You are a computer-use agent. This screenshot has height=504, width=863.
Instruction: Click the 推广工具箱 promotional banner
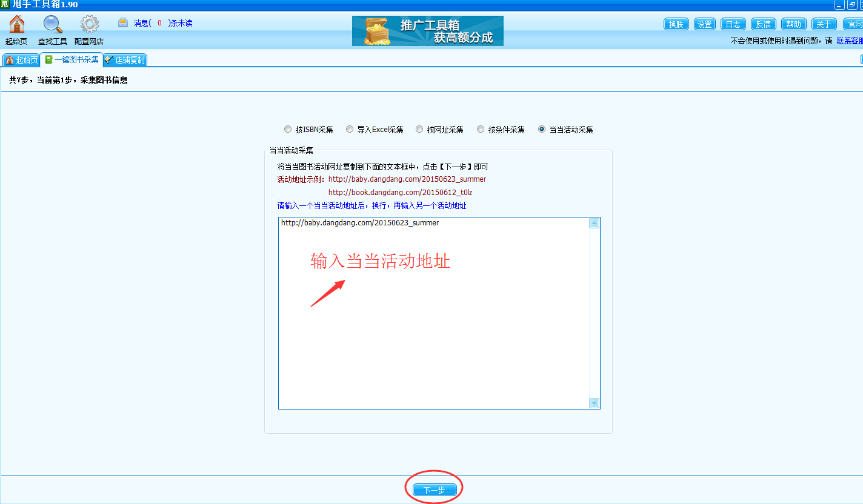[428, 31]
